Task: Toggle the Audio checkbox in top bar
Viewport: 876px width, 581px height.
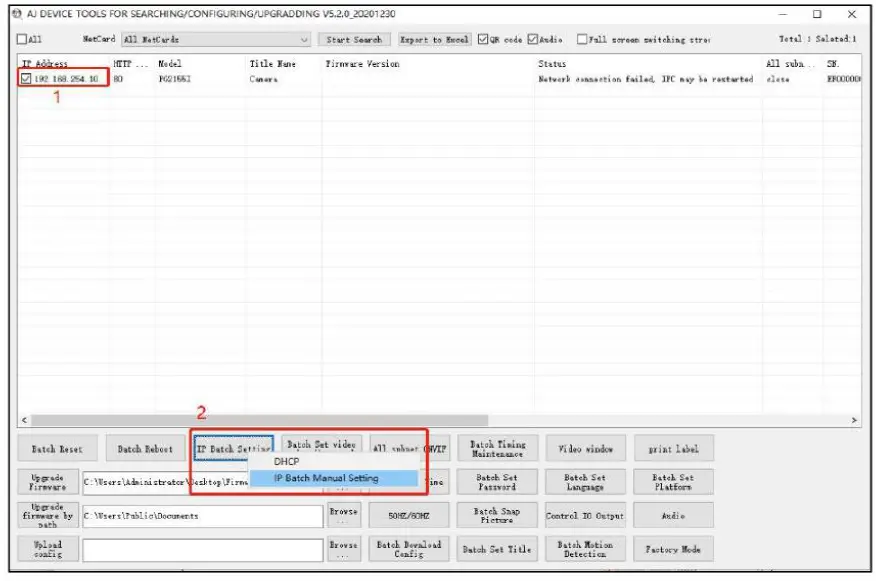Action: tap(532, 39)
